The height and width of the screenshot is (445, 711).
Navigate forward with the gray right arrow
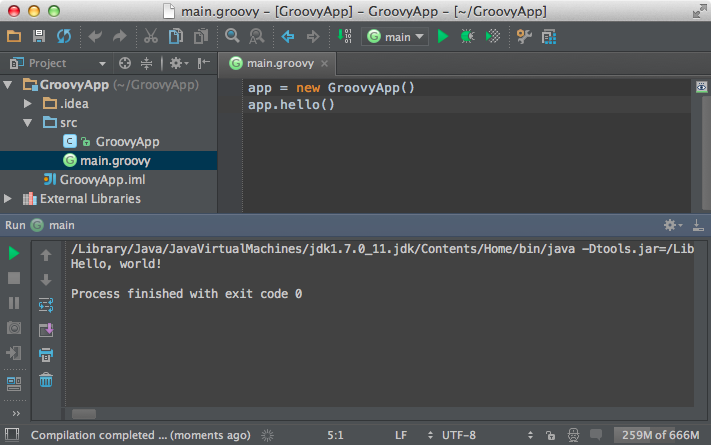point(313,36)
